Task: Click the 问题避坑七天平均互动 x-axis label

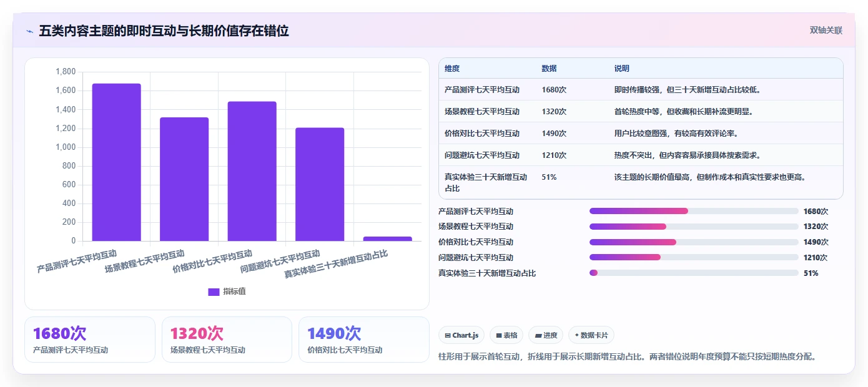Action: 280,262
